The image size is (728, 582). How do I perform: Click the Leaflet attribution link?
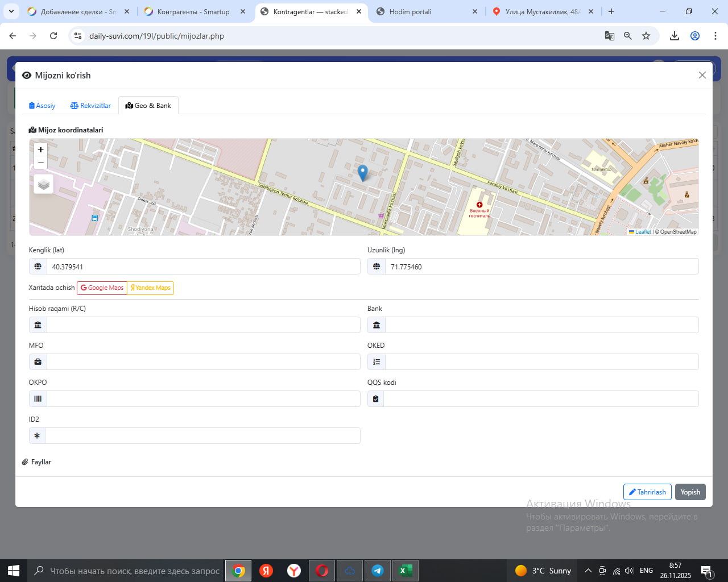point(642,232)
